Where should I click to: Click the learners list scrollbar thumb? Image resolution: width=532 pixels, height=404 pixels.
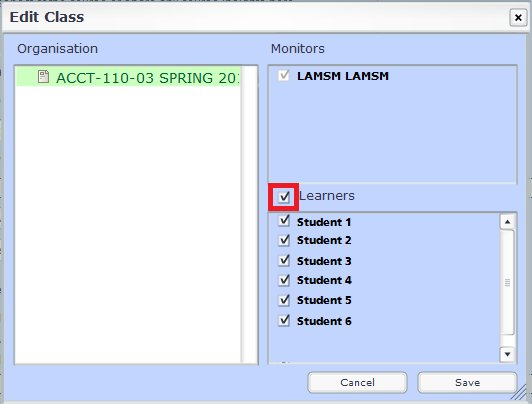[x=507, y=282]
